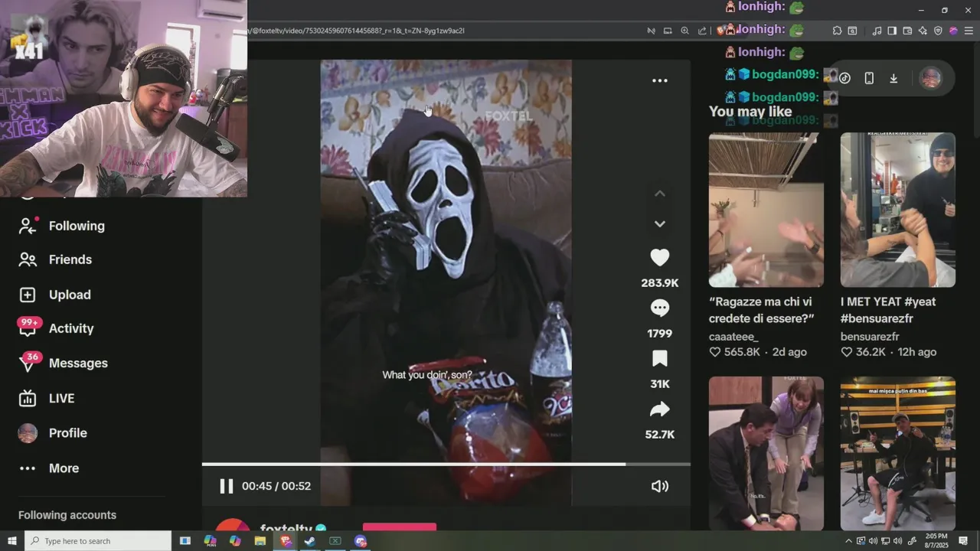The height and width of the screenshot is (551, 980).
Task: Mute the video with the speaker icon
Action: click(x=659, y=486)
